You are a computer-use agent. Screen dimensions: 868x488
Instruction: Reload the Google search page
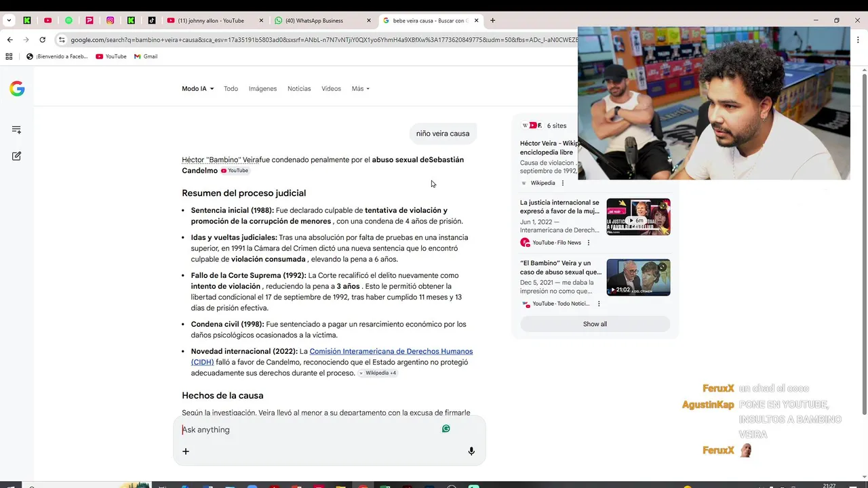click(x=42, y=40)
